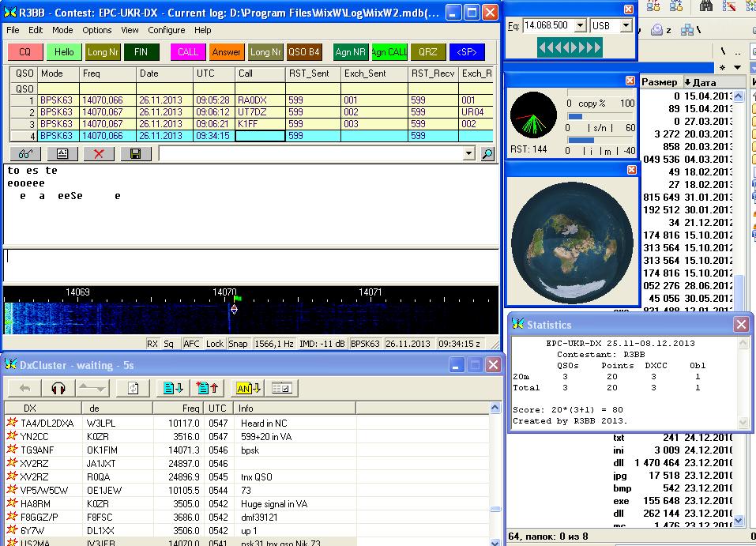
Task: Open the Configure menu
Action: pyautogui.click(x=167, y=30)
